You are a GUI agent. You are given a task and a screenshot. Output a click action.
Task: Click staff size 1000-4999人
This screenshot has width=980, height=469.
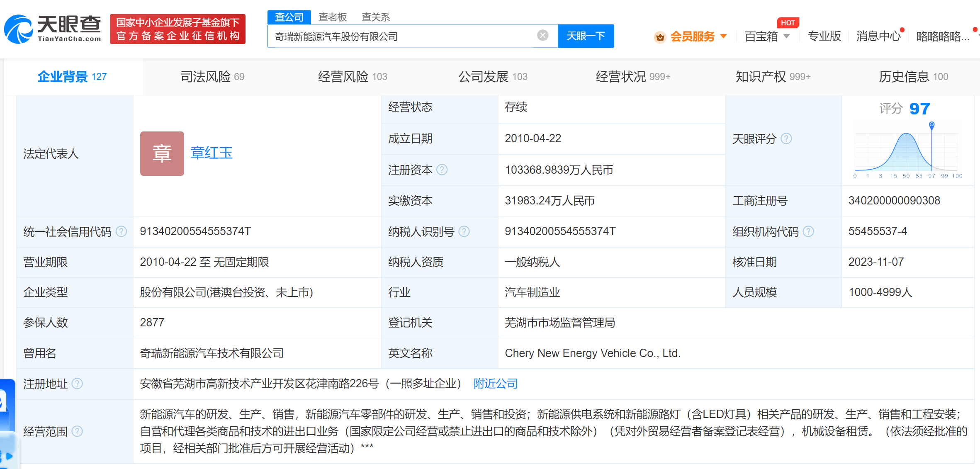pyautogui.click(x=880, y=292)
